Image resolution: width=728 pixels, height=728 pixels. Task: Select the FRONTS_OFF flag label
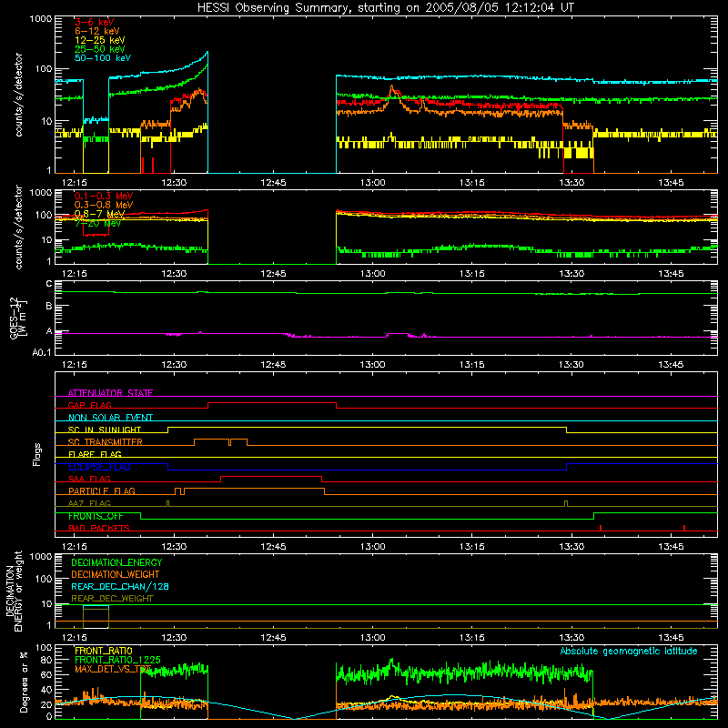(96, 516)
